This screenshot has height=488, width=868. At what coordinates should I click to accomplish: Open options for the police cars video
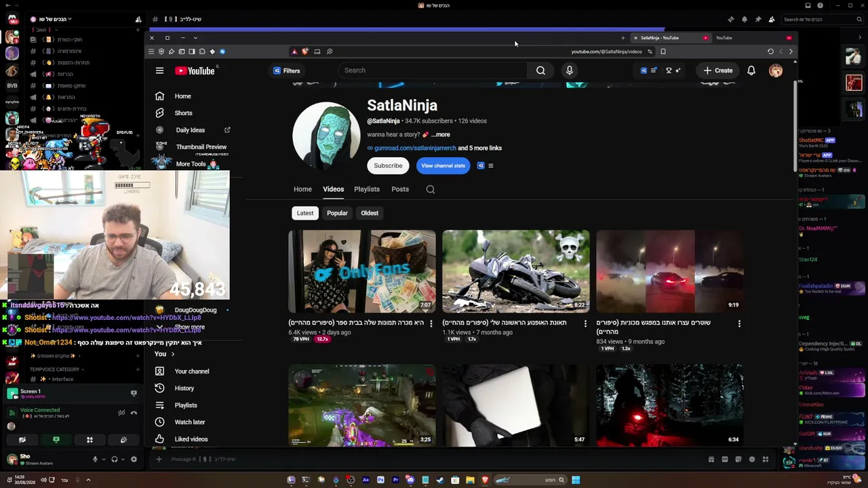point(739,324)
